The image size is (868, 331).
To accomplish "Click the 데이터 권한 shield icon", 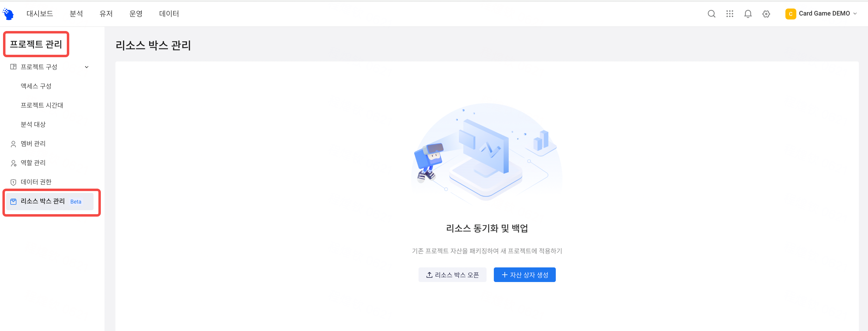I will (13, 183).
